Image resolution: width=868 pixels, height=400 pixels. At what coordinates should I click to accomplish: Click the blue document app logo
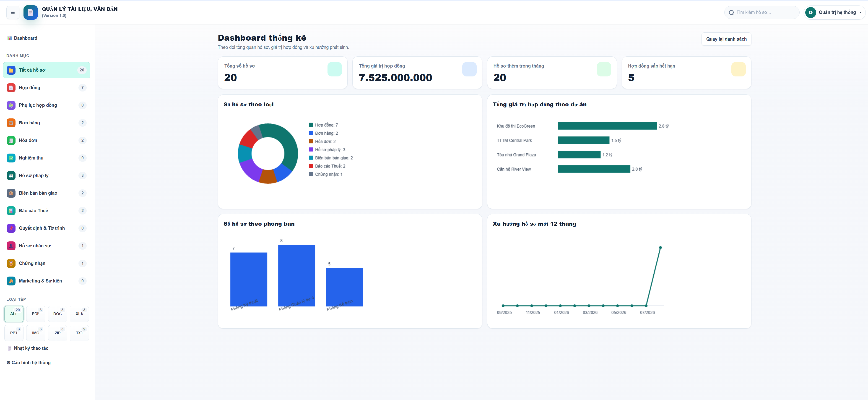click(x=31, y=13)
